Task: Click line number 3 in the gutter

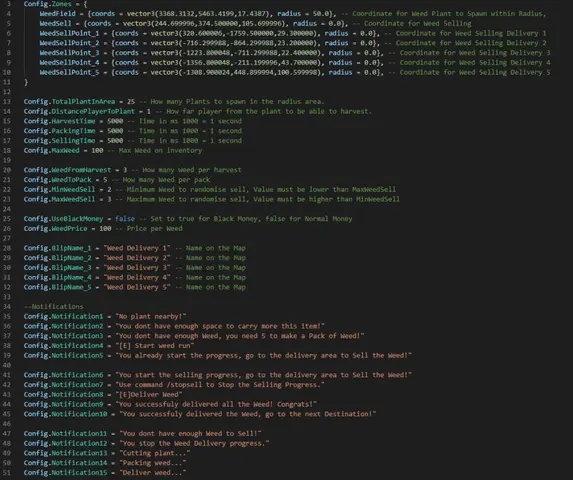Action: (9, 4)
